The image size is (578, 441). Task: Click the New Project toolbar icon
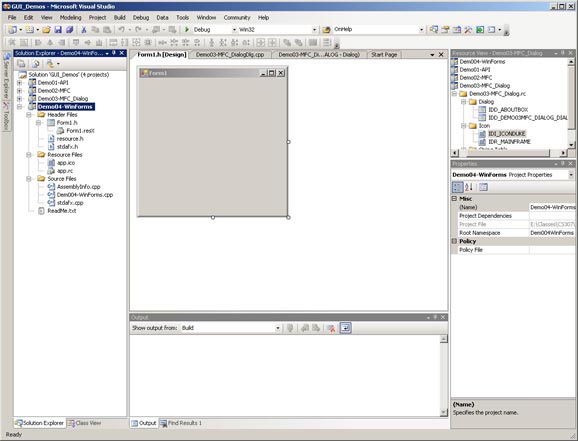(x=12, y=29)
